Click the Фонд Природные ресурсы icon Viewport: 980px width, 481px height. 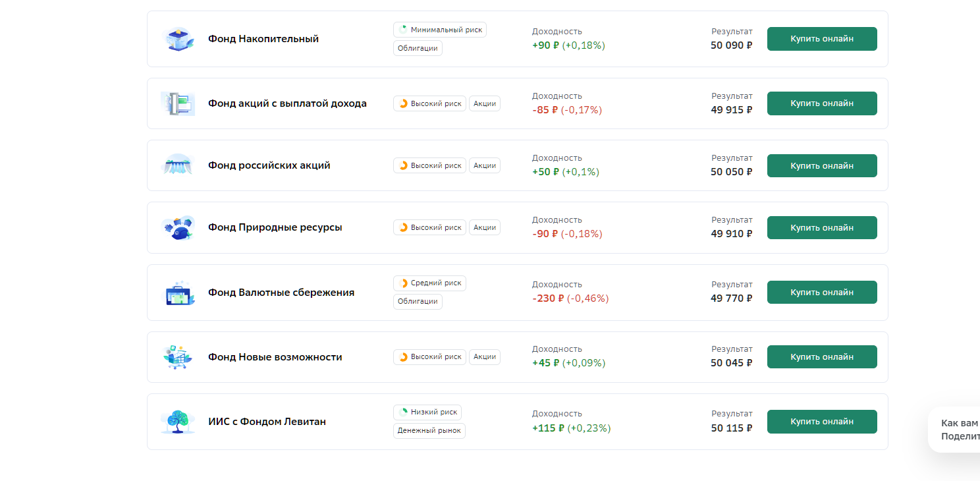click(x=178, y=227)
